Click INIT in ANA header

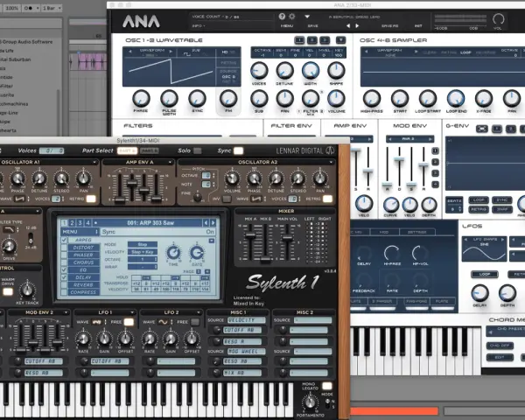[418, 26]
